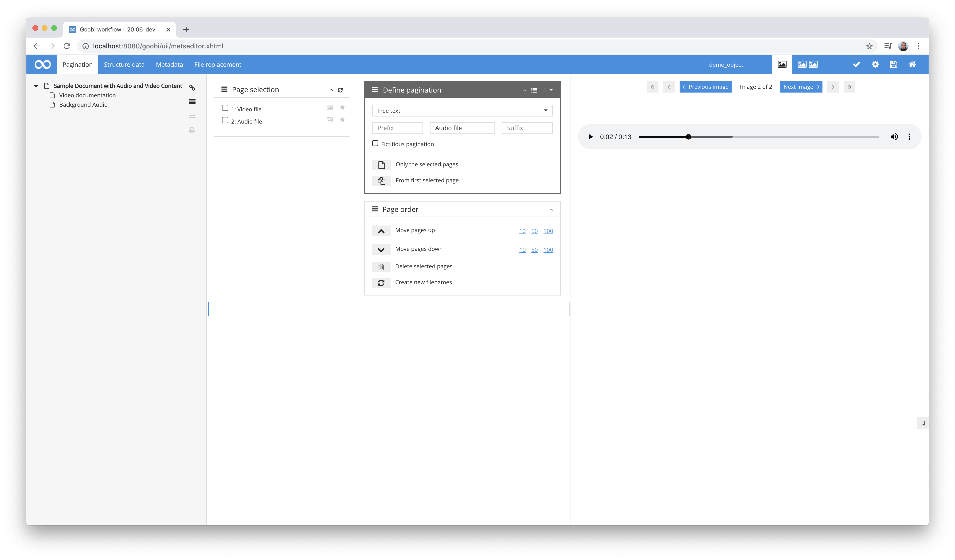955x560 pixels.
Task: Collapse the Page order panel
Action: click(x=551, y=210)
